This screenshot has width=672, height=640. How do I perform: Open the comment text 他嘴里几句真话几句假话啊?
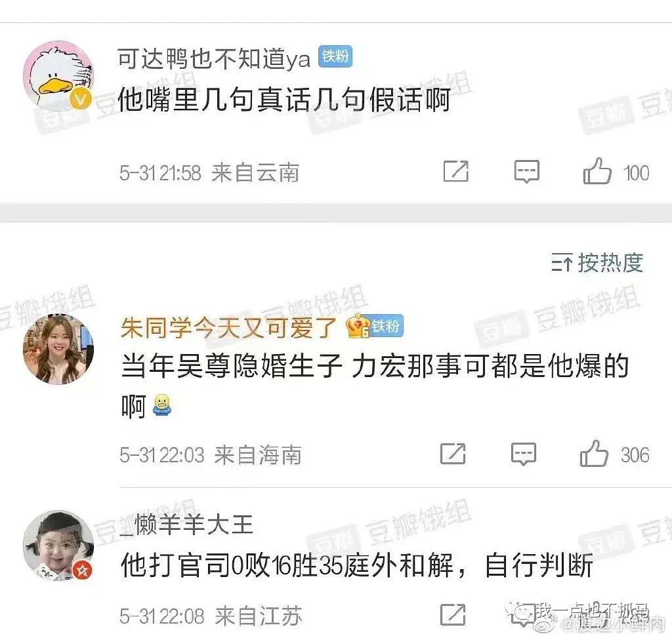point(284,100)
